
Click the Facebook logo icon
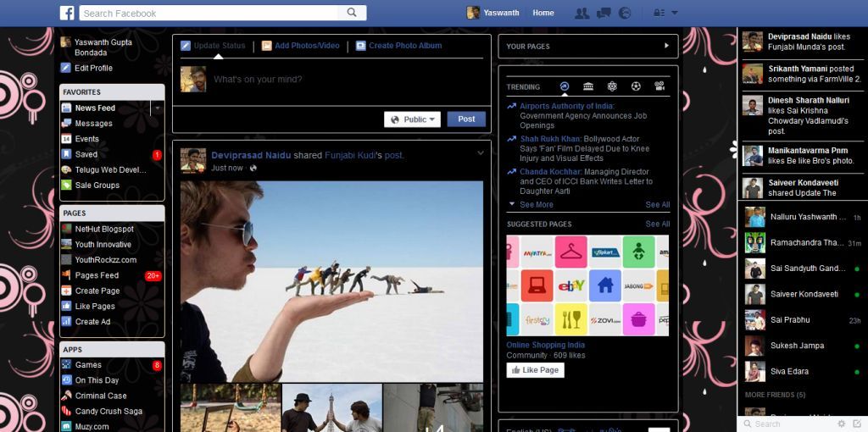67,13
